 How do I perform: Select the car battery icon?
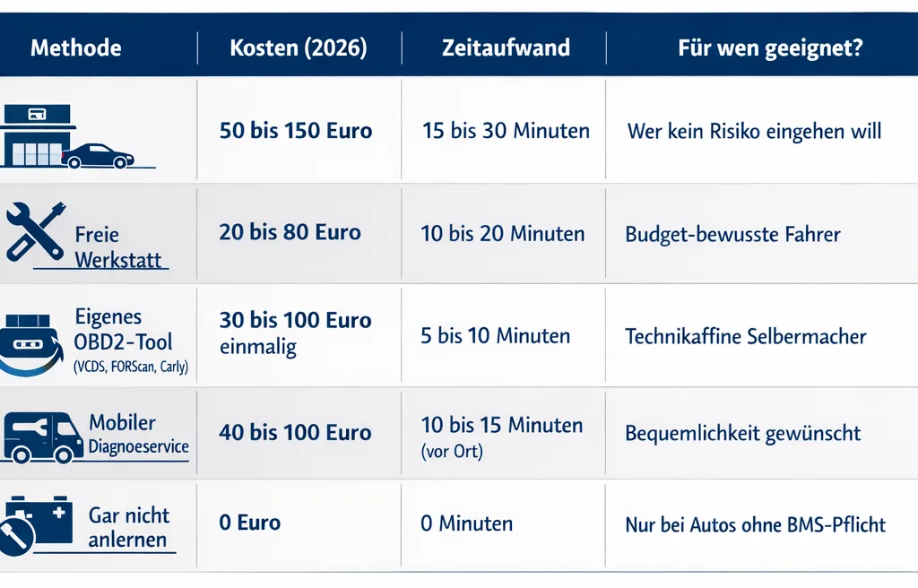[x=37, y=526]
